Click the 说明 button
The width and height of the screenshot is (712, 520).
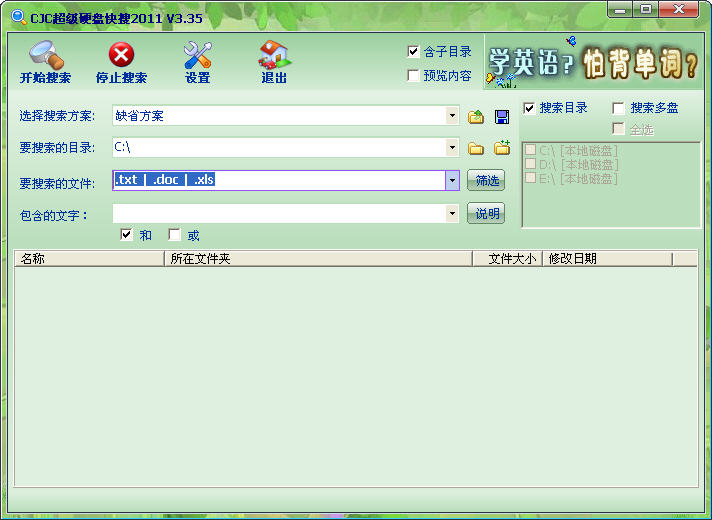tap(486, 213)
